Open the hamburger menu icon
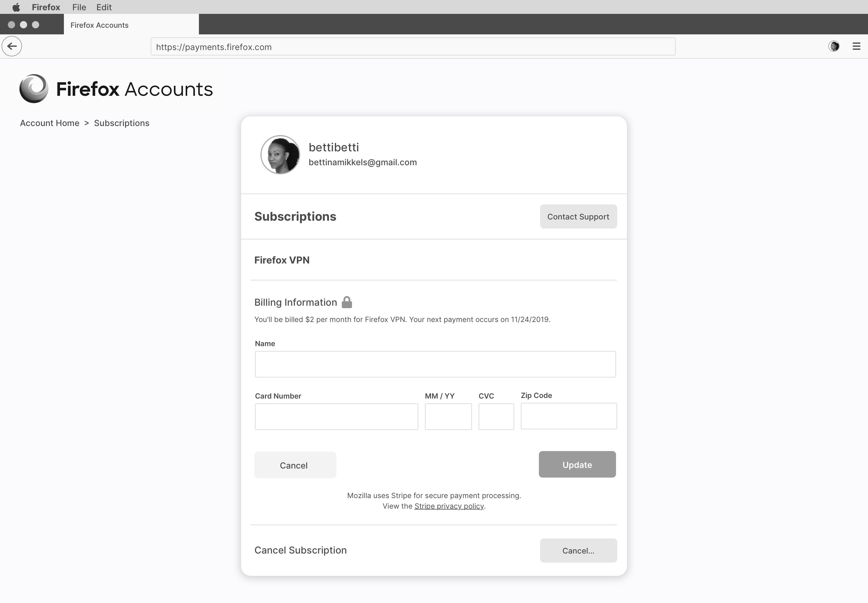 click(856, 46)
